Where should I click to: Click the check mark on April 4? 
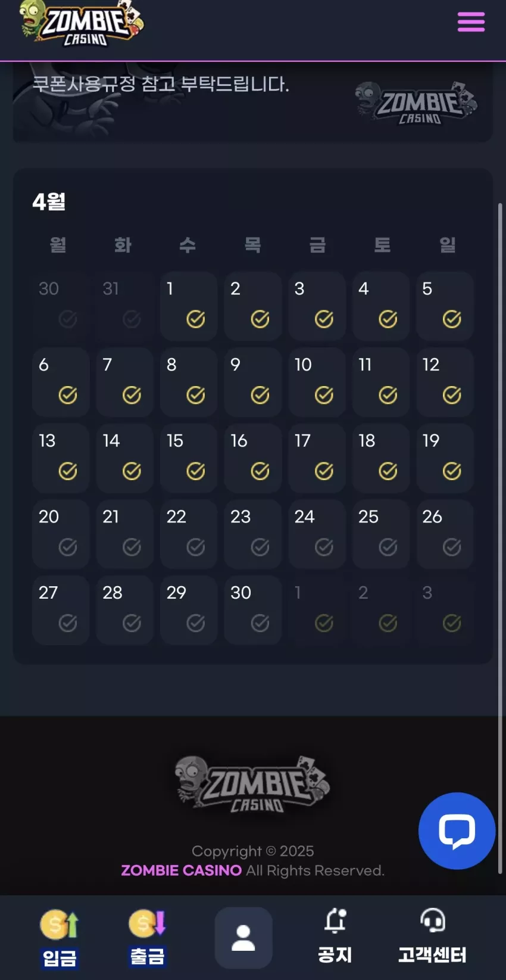(388, 319)
